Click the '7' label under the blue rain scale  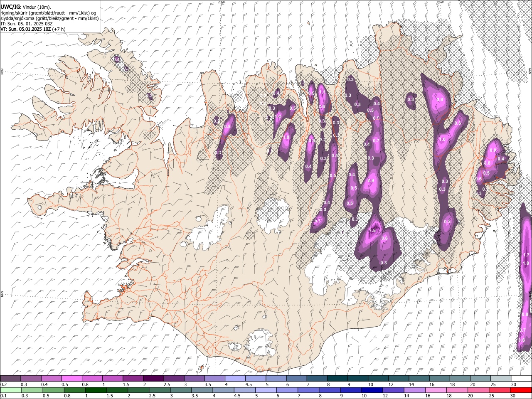point(299,396)
